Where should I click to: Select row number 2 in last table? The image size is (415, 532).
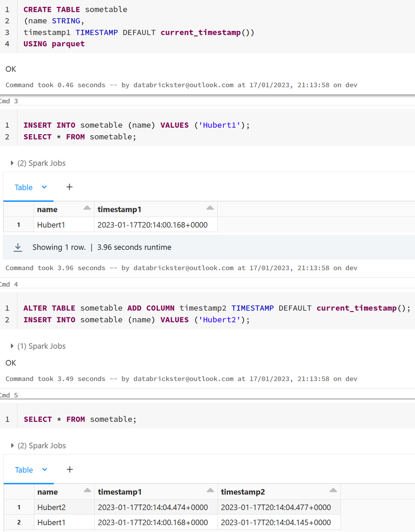tap(19, 522)
